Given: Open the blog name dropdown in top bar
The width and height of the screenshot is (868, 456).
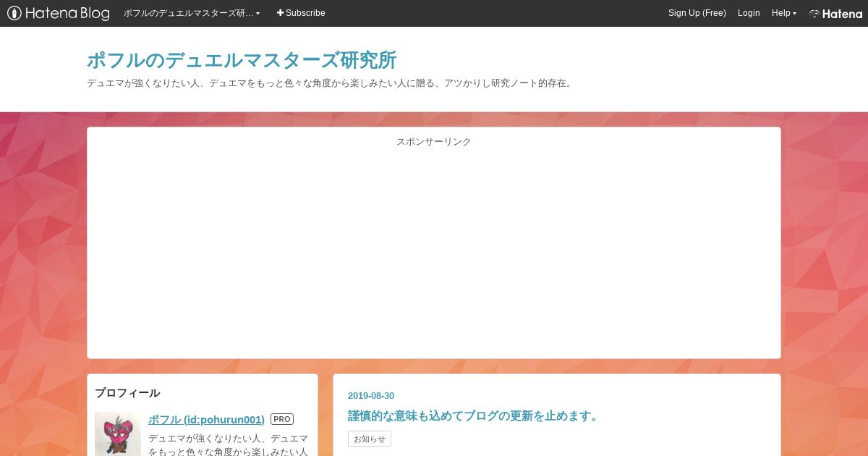Looking at the screenshot, I should click(x=192, y=13).
